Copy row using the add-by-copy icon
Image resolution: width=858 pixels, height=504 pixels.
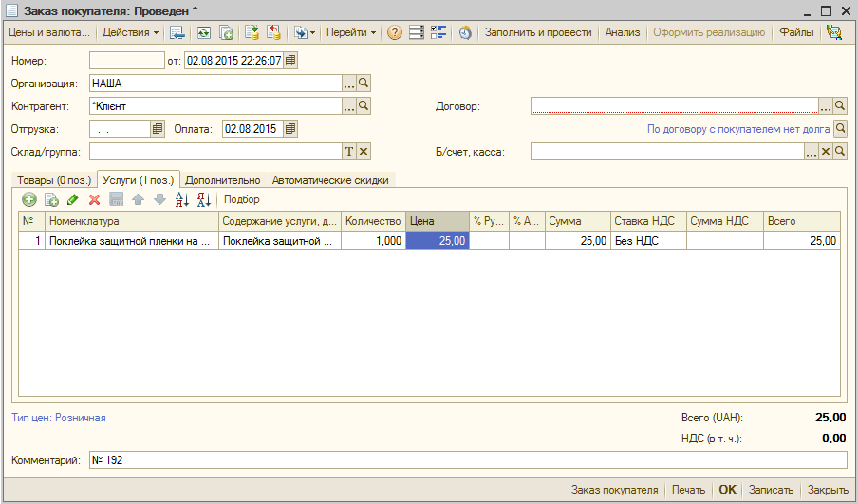tap(51, 199)
